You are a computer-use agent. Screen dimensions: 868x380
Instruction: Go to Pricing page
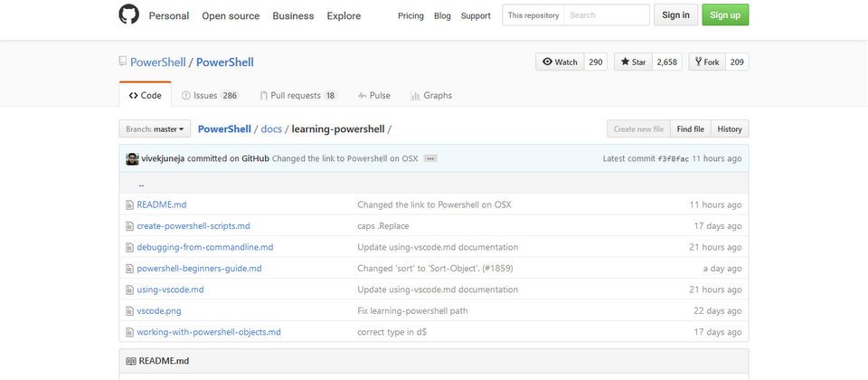point(410,16)
